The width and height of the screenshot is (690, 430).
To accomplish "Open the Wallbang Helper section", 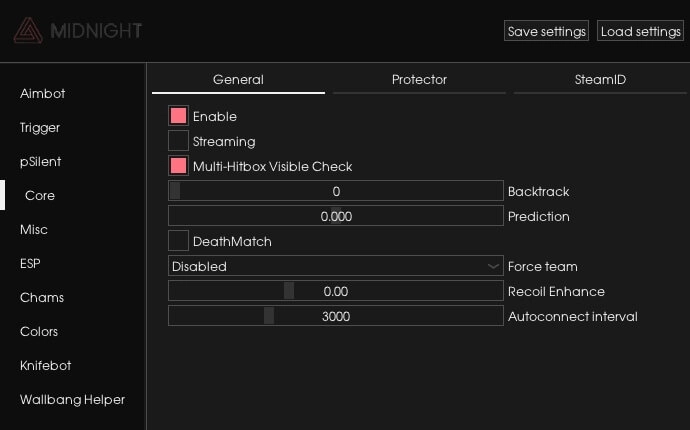I will [72, 400].
